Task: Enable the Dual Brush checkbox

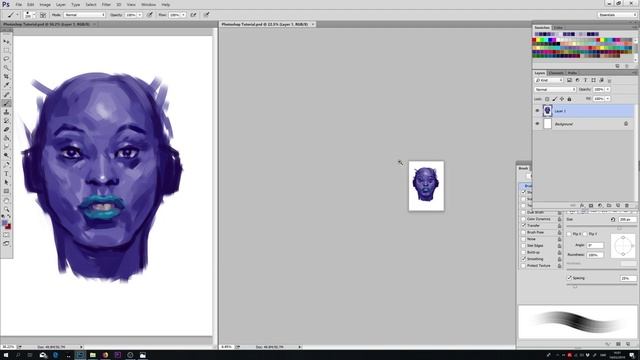Action: [x=524, y=212]
